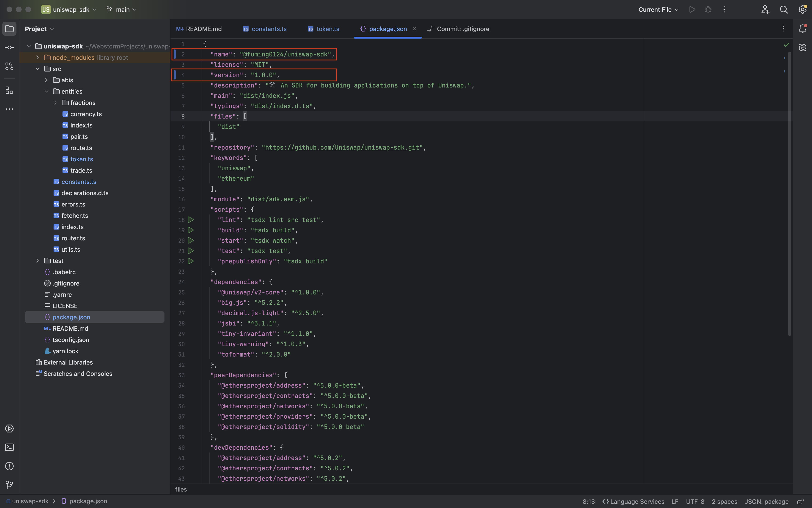Screen dimensions: 812x508
Task: Switch to the Commit: .gitignore tab
Action: (458, 29)
